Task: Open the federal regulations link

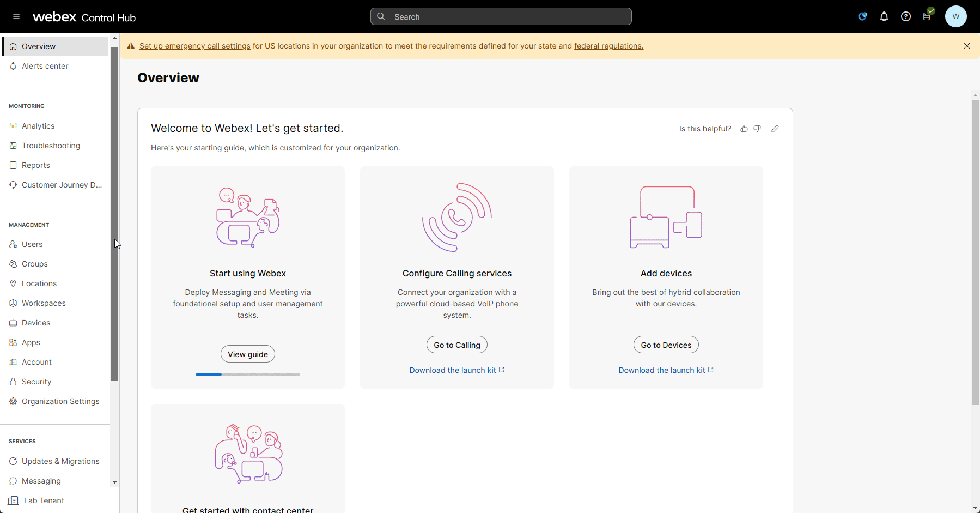Action: [x=608, y=46]
